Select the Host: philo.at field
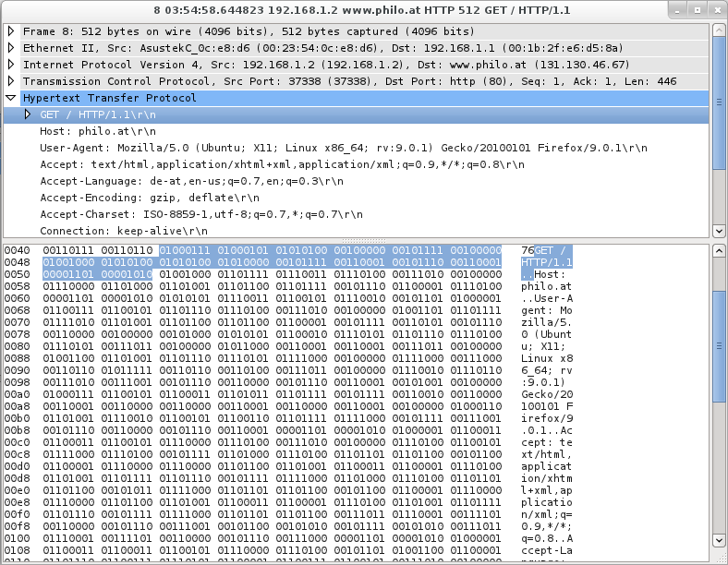 coord(98,131)
